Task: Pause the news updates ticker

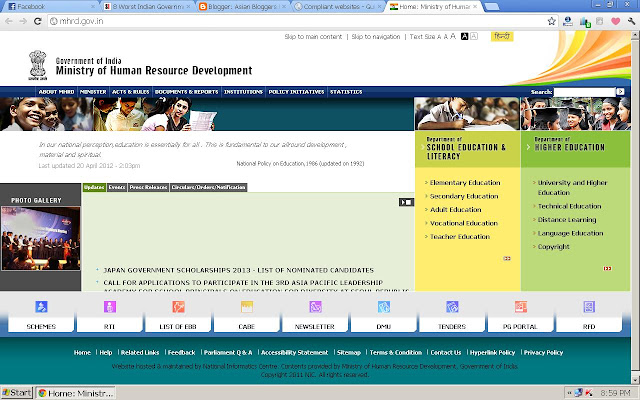Action: tap(407, 202)
